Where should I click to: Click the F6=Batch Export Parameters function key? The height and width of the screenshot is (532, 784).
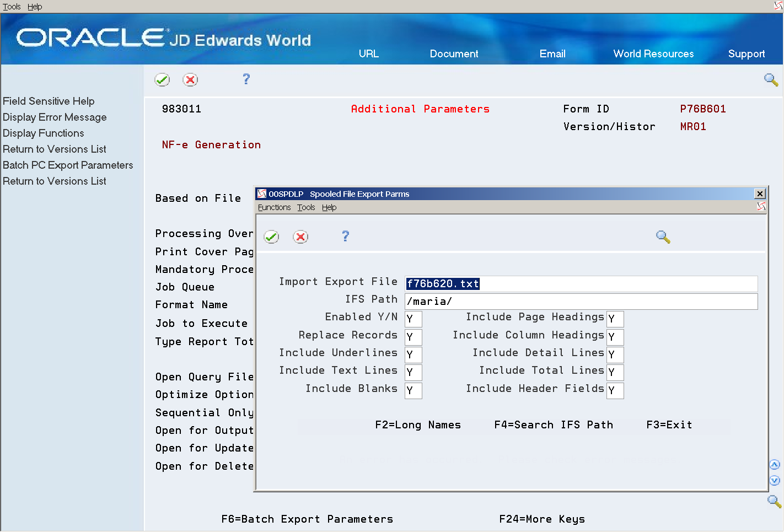click(307, 519)
